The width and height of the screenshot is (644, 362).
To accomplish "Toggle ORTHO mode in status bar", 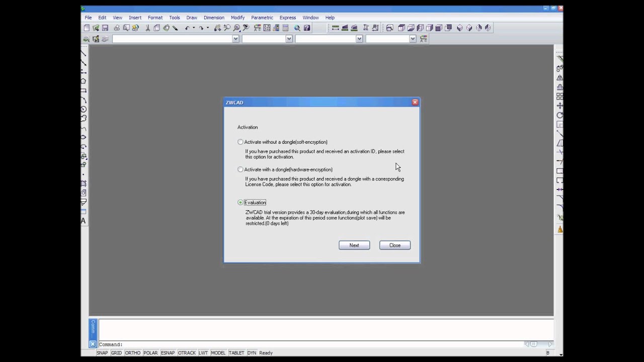I will (x=133, y=353).
